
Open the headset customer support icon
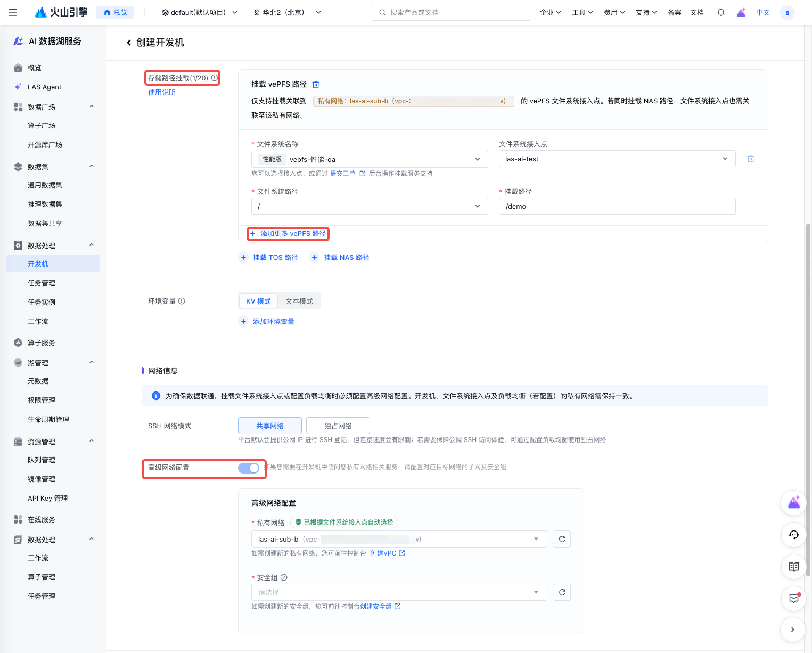point(793,535)
